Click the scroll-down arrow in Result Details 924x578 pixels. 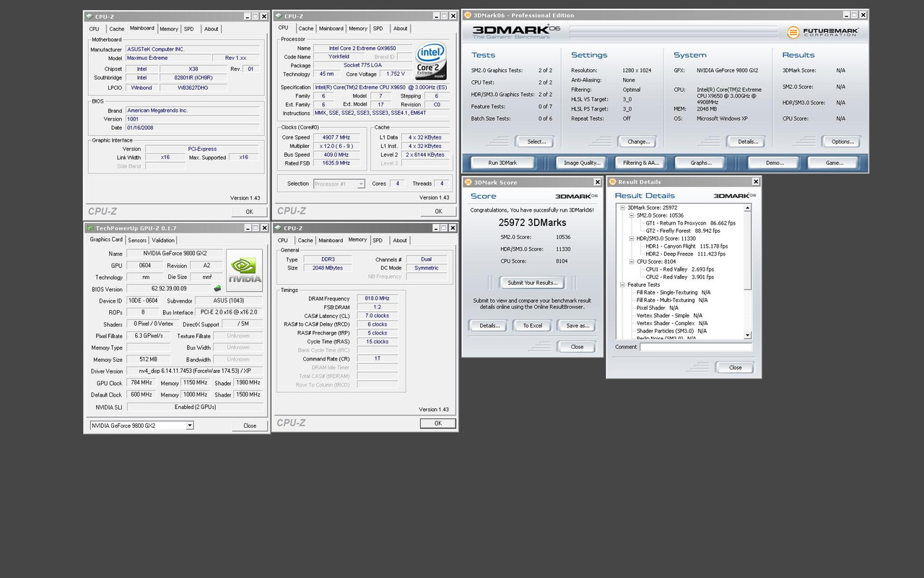pyautogui.click(x=749, y=335)
